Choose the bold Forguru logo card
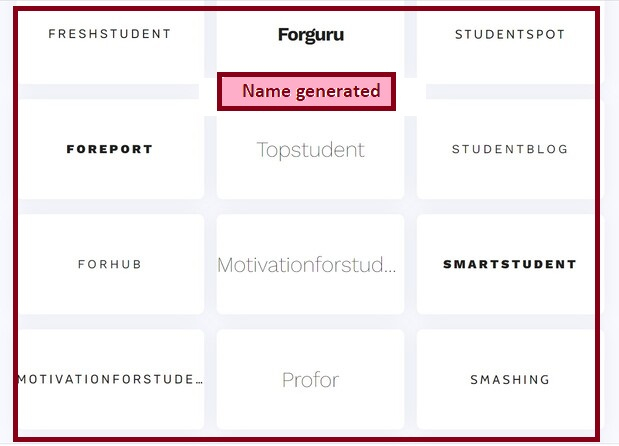The image size is (619, 446). pos(310,50)
